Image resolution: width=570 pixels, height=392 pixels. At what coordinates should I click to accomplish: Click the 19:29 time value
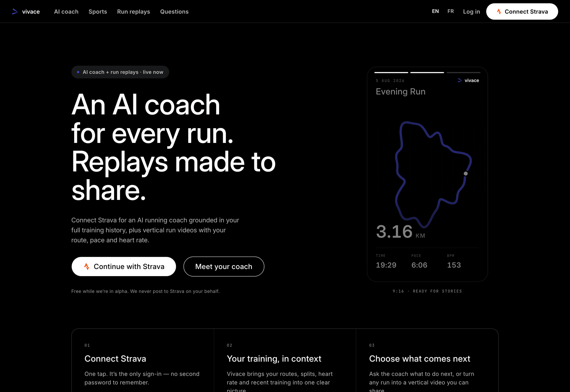(386, 265)
